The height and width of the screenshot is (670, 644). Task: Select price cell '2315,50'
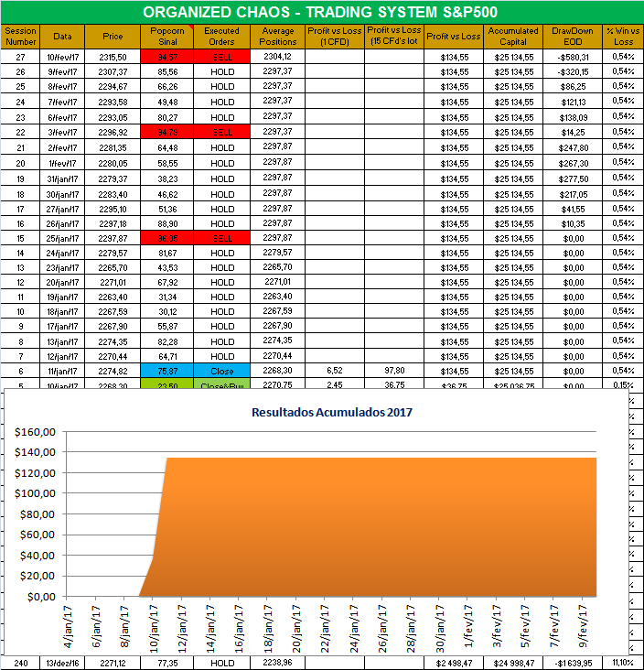113,57
